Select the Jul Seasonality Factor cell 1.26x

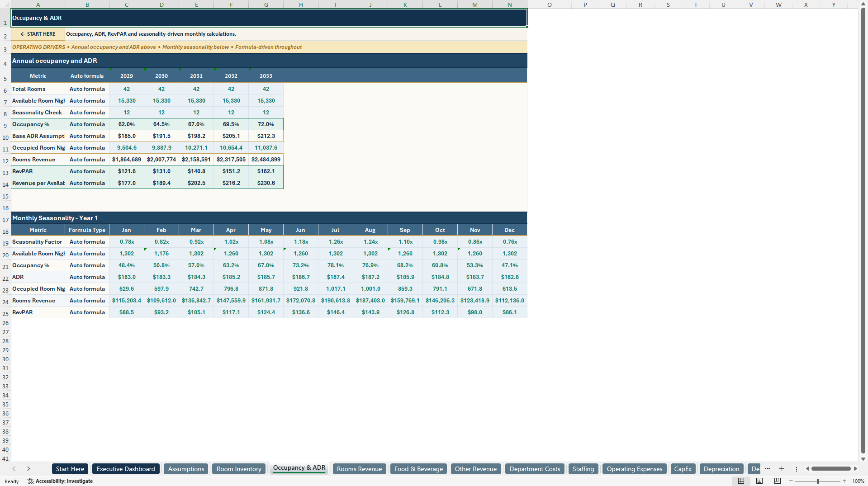click(x=336, y=242)
